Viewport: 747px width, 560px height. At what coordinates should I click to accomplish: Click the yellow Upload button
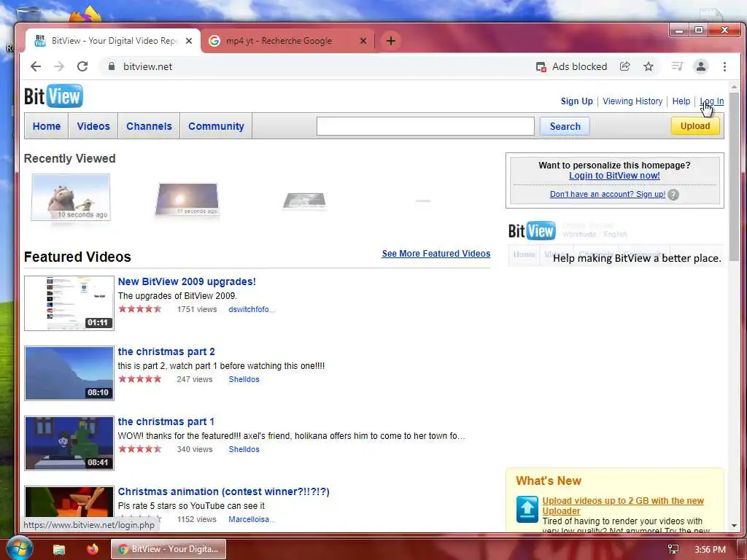(x=695, y=126)
